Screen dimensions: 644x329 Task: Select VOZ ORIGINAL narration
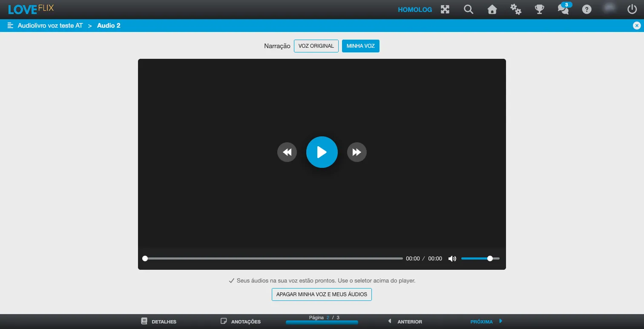pos(316,46)
